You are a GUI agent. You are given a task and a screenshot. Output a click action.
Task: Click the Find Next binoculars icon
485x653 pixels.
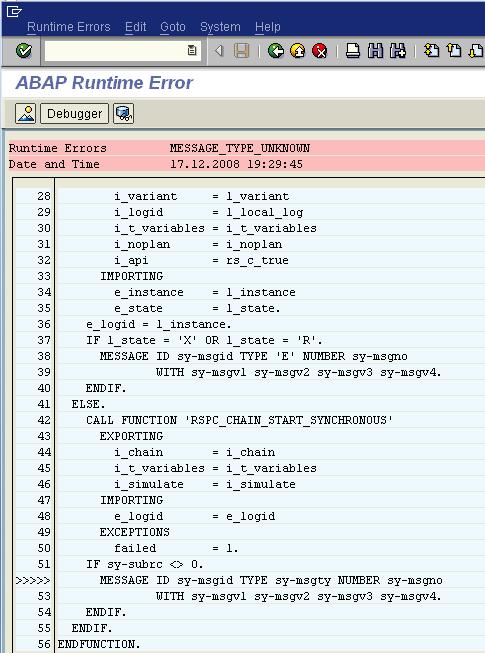[x=398, y=51]
